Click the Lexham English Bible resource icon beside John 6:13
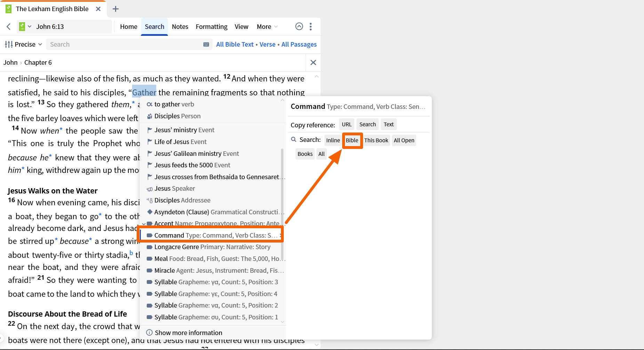 (22, 26)
